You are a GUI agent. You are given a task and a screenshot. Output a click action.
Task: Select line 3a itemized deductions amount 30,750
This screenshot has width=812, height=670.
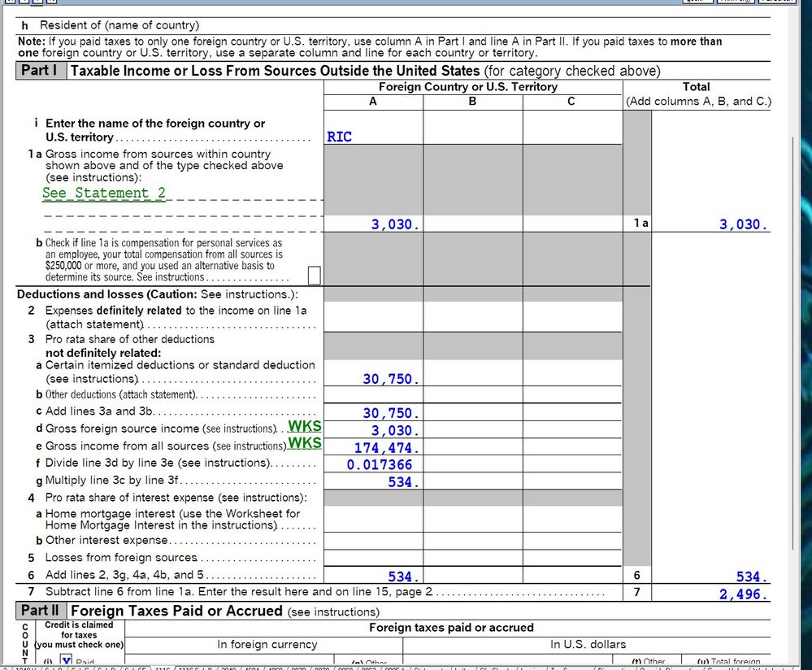click(372, 379)
